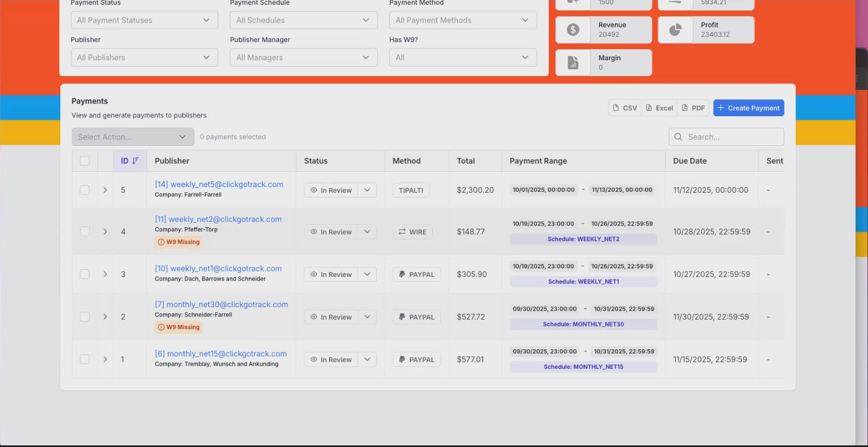Click the Profit pie chart icon
Screen dimensions: 868x447
click(675, 30)
